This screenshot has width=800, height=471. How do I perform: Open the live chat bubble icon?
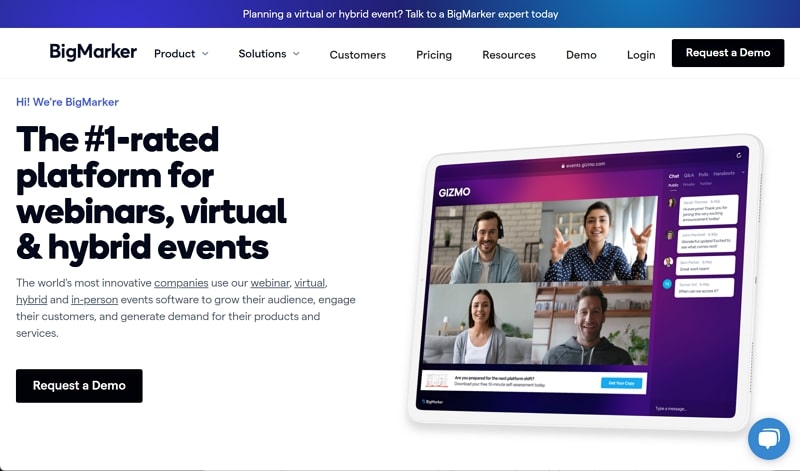[769, 438]
